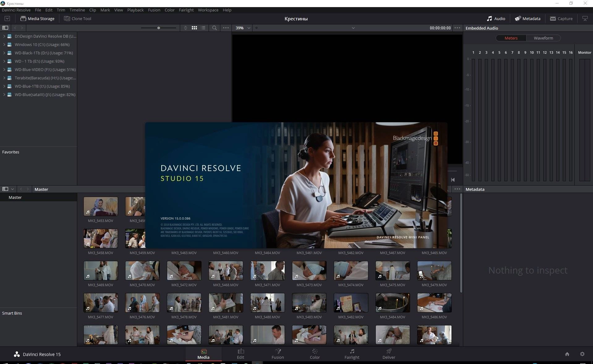Image resolution: width=593 pixels, height=364 pixels.
Task: Select clip MK3_5479.MOV thumbnail
Action: point(434,270)
